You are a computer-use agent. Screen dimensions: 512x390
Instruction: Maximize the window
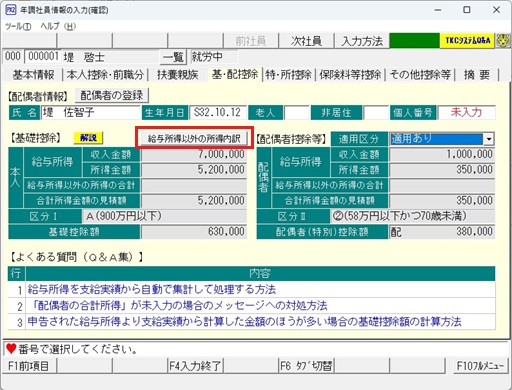tap(467, 10)
